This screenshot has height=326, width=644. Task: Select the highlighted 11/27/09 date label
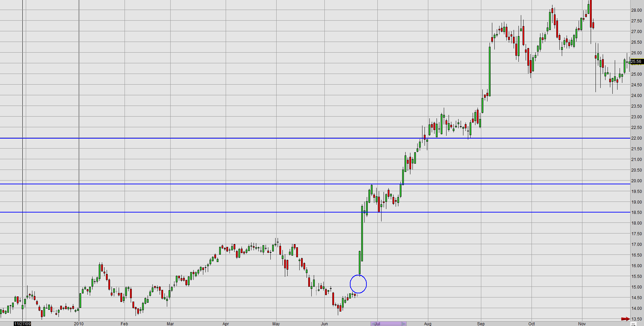22,324
